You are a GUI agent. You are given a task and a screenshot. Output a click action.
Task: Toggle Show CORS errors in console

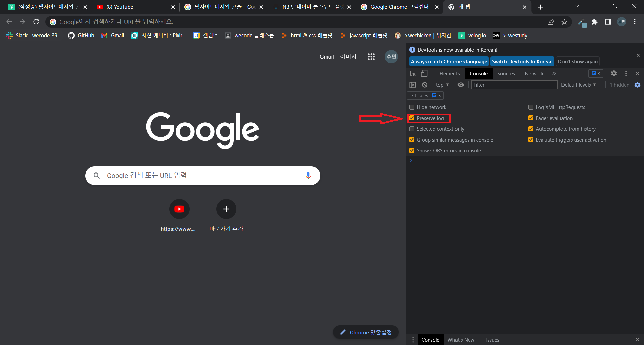click(412, 151)
